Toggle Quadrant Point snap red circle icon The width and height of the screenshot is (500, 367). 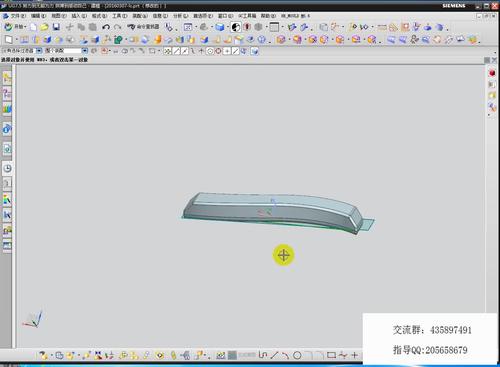218,51
